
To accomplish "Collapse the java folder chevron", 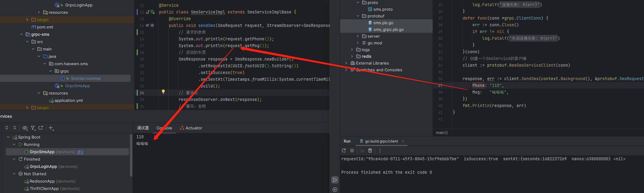I will pos(39,56).
